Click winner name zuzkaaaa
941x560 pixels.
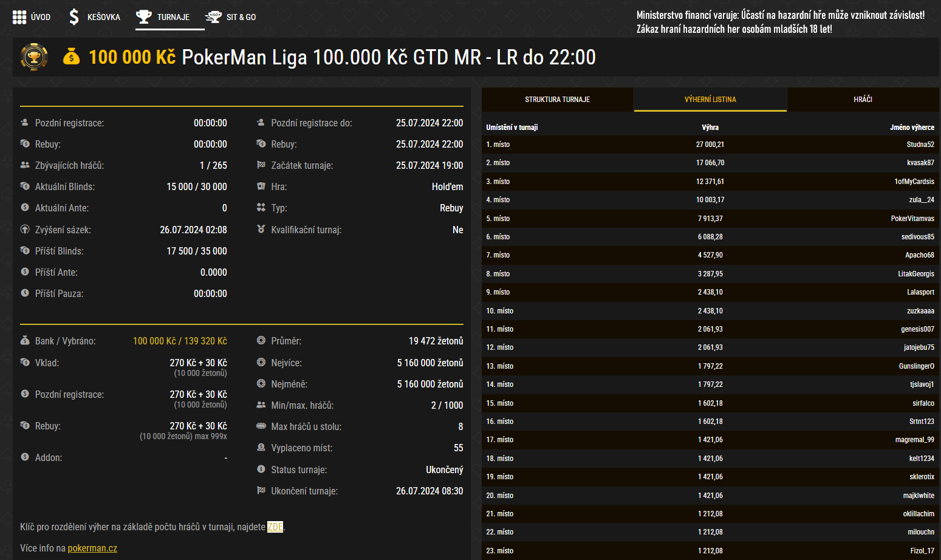point(921,311)
